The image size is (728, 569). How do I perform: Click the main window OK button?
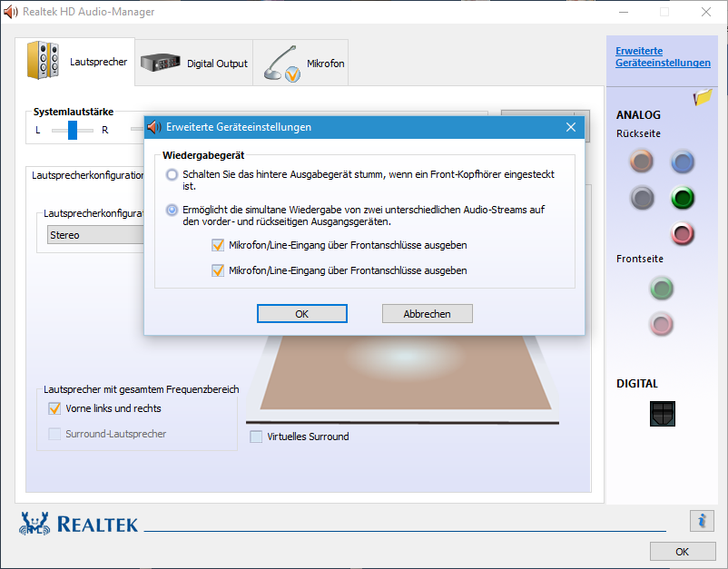pos(683,552)
